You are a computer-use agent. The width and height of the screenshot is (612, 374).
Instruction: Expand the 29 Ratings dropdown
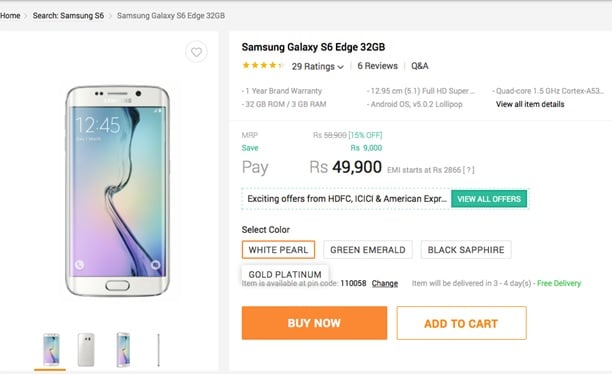[318, 66]
